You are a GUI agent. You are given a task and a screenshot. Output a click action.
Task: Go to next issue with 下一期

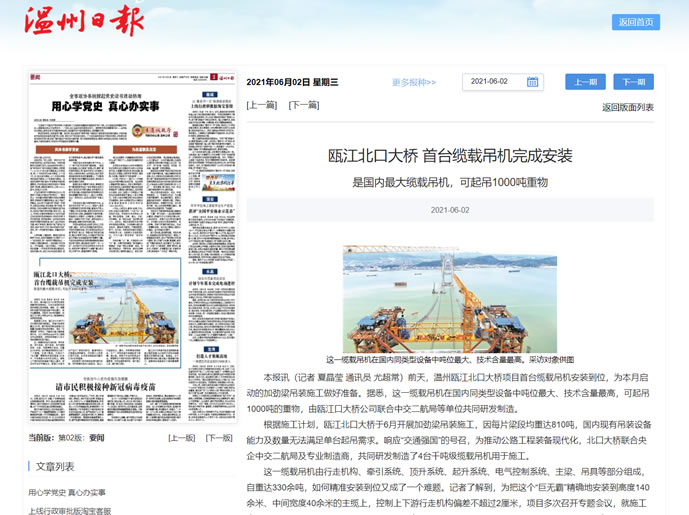[x=633, y=82]
